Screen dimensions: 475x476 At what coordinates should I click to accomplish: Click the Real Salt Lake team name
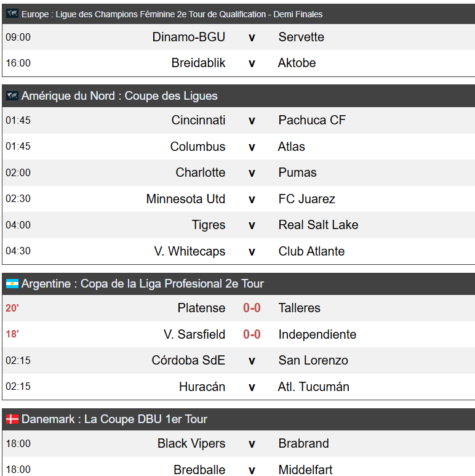pyautogui.click(x=318, y=225)
